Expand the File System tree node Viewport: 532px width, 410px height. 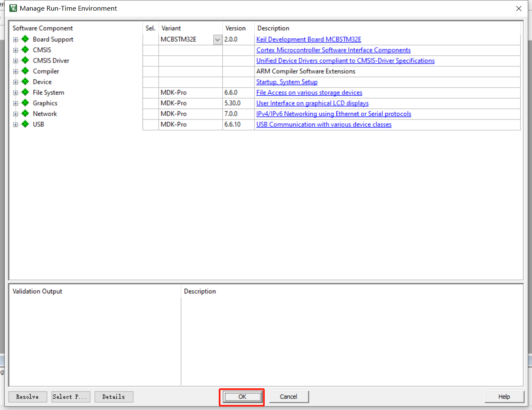pos(16,93)
